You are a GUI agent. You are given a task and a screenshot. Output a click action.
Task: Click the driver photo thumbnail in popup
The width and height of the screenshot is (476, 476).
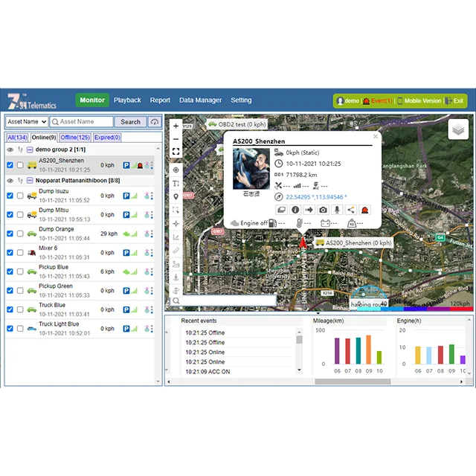(251, 169)
